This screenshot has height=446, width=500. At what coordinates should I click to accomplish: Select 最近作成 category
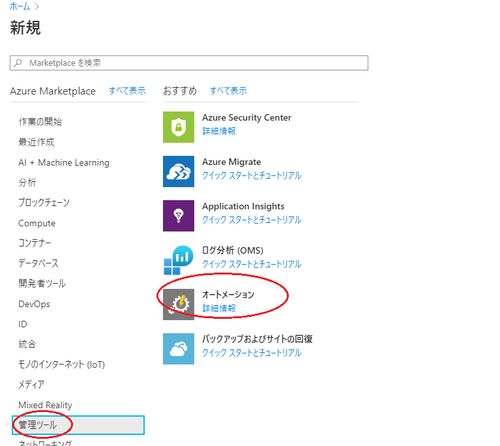tap(36, 142)
